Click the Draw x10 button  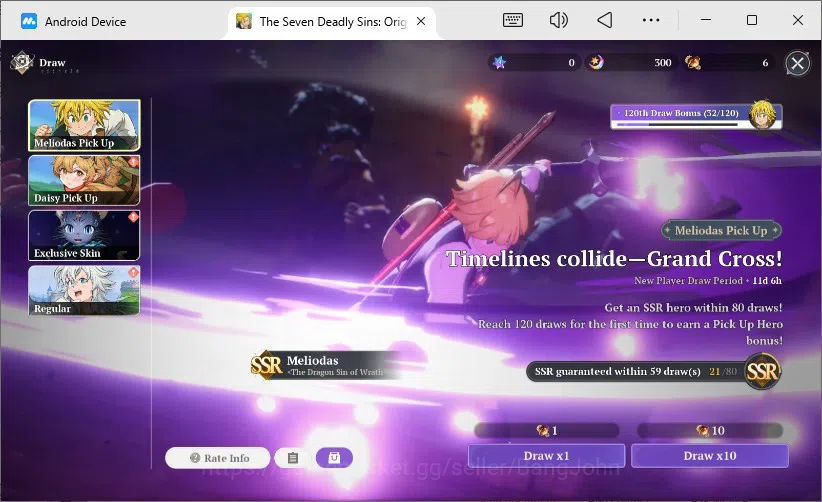[709, 455]
